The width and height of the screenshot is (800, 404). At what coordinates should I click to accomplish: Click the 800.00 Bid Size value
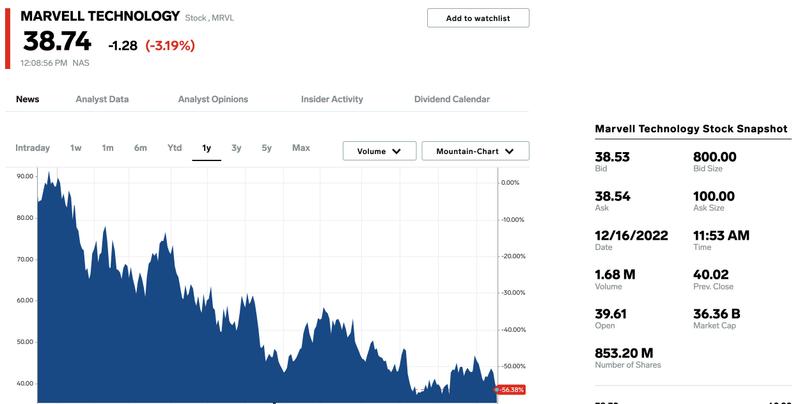715,157
